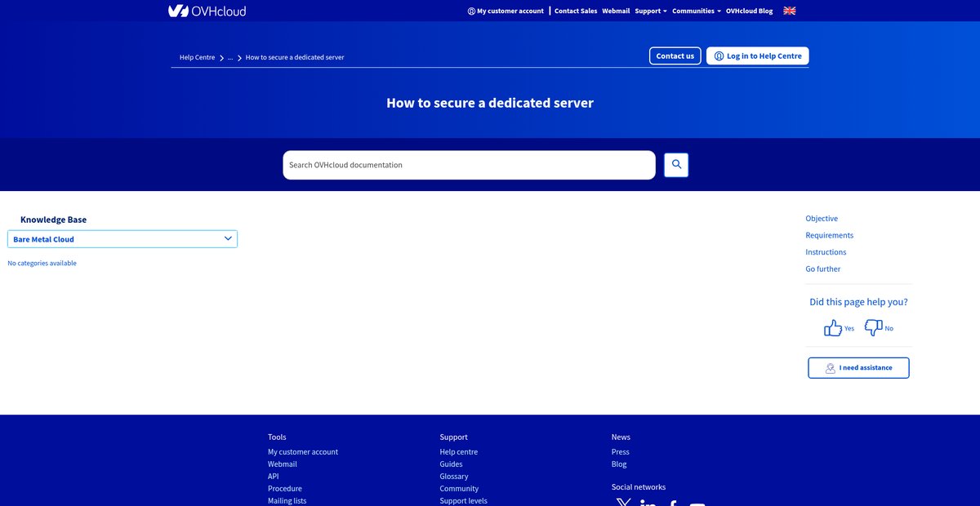
Task: Focus the Search OVHcloud documentation field
Action: click(x=469, y=165)
